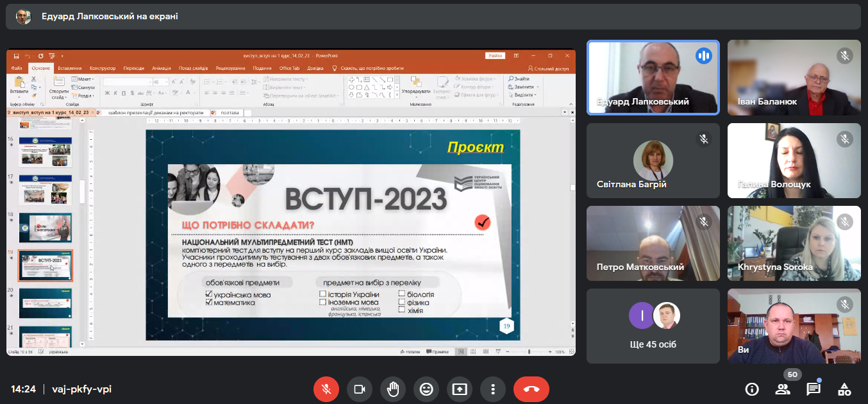Open the Вставлення ribbon tab
868x404 pixels.
[69, 68]
